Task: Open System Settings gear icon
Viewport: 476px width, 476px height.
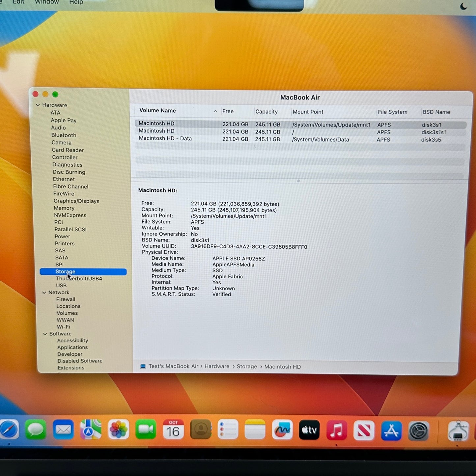Action: 418,431
